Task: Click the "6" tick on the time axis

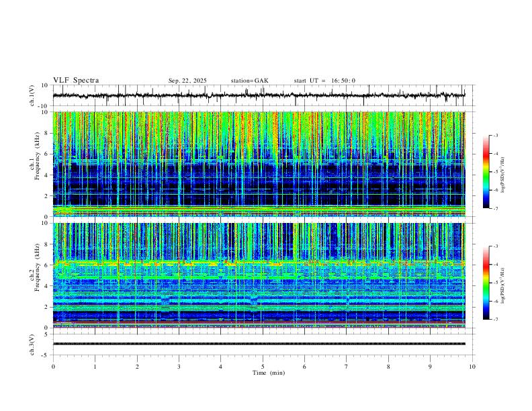Action: pos(304,367)
